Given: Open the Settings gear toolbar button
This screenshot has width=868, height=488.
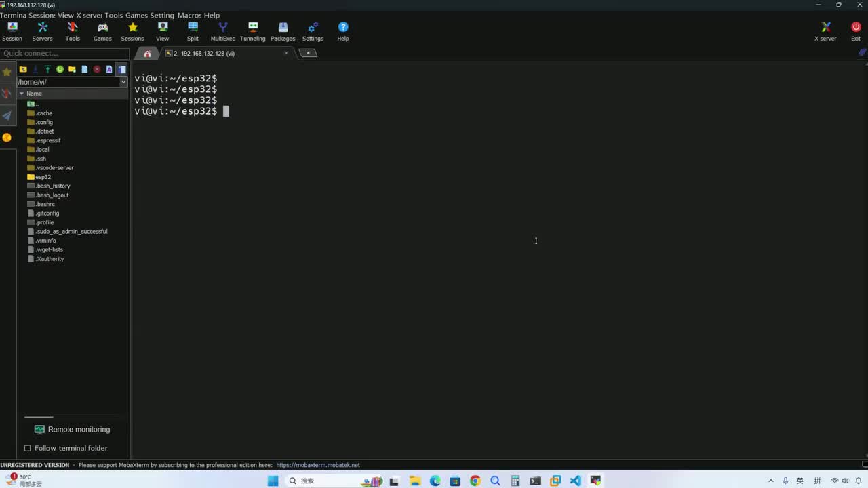Looking at the screenshot, I should tap(313, 31).
